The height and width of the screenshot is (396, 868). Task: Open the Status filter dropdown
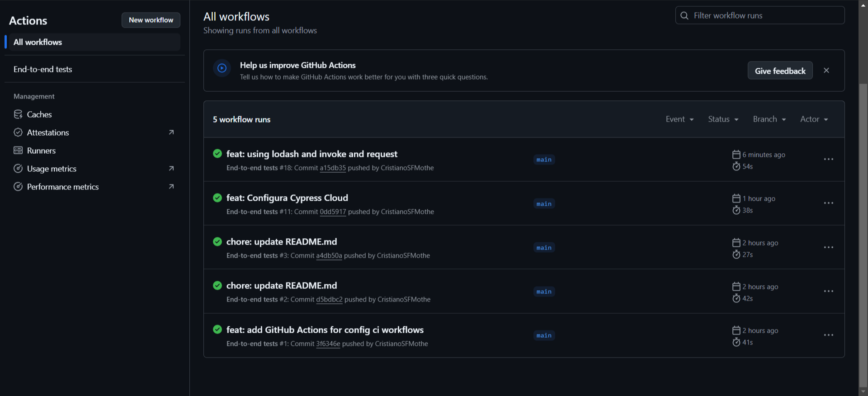[x=723, y=119]
